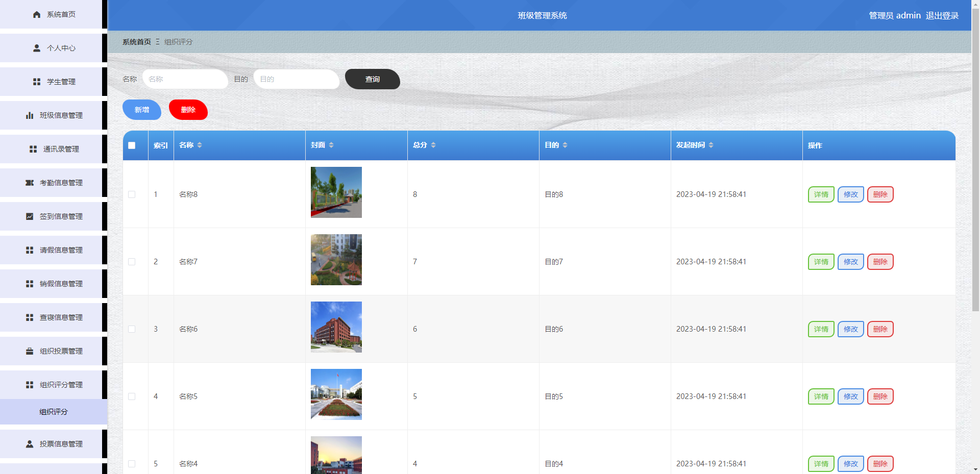The height and width of the screenshot is (474, 980).
Task: Select 组织评分 submenu under 组织评分管理
Action: [53, 411]
